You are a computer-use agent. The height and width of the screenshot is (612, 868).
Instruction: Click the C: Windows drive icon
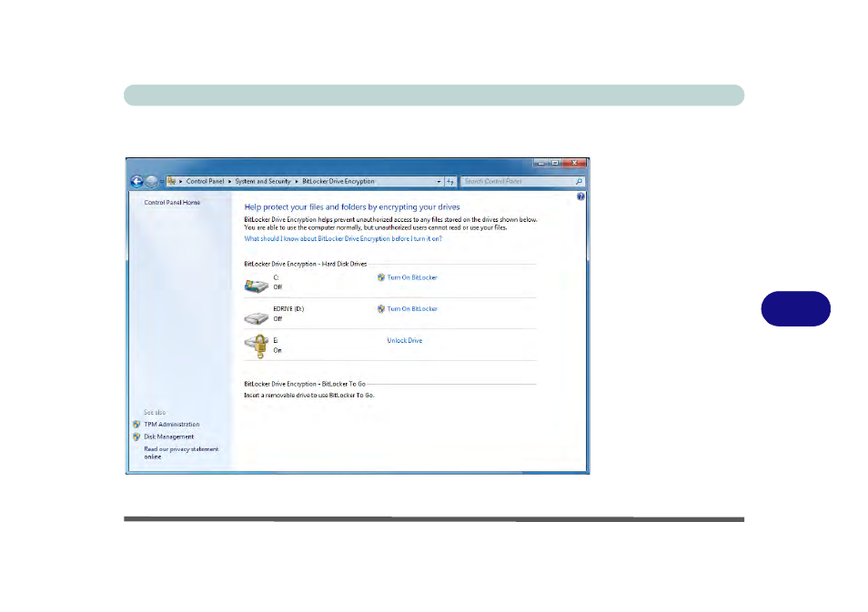click(x=257, y=285)
